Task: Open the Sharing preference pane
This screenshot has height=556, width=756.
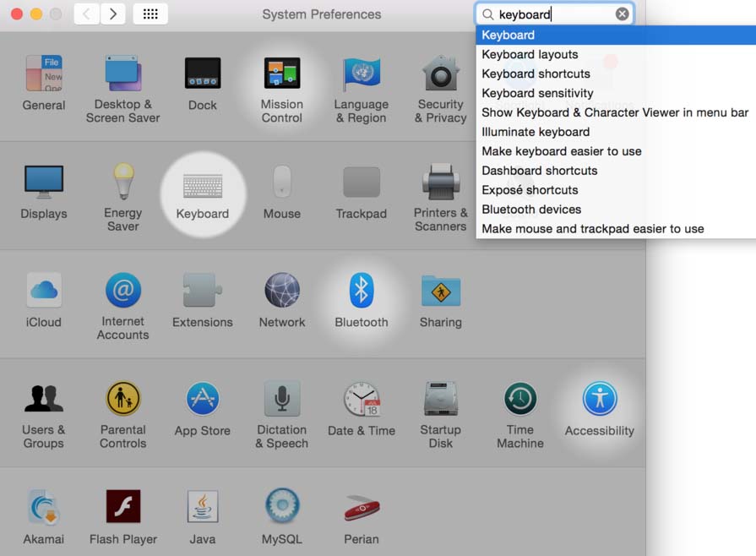Action: tap(441, 300)
